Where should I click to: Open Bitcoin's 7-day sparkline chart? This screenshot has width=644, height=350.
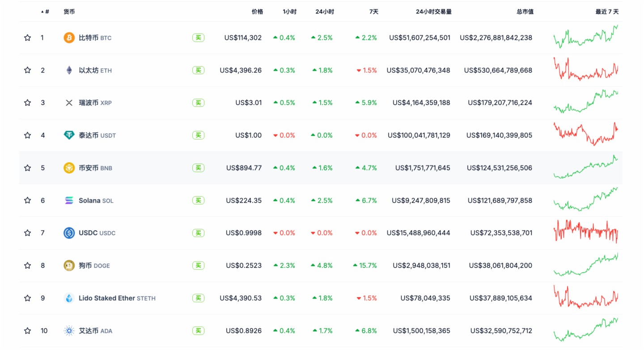tap(585, 37)
